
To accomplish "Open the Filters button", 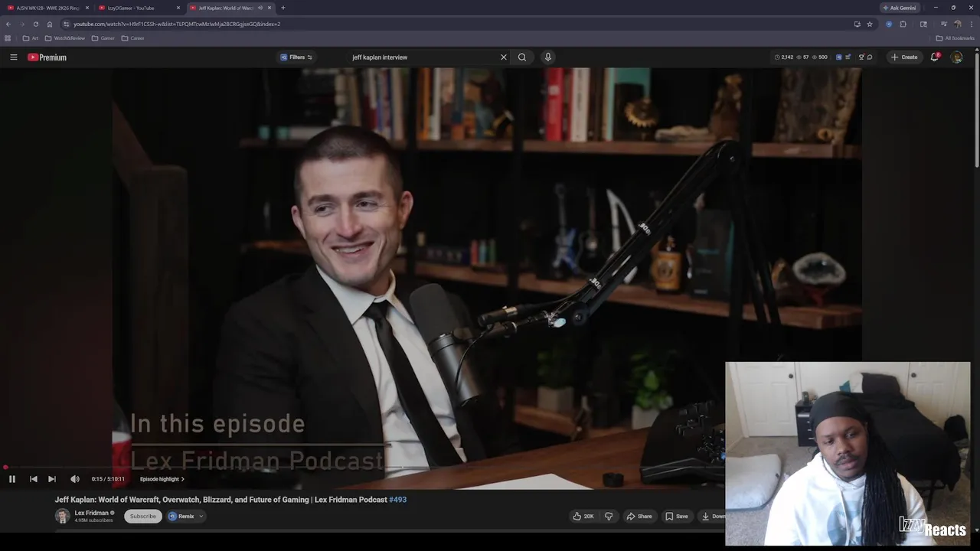I will (x=296, y=57).
